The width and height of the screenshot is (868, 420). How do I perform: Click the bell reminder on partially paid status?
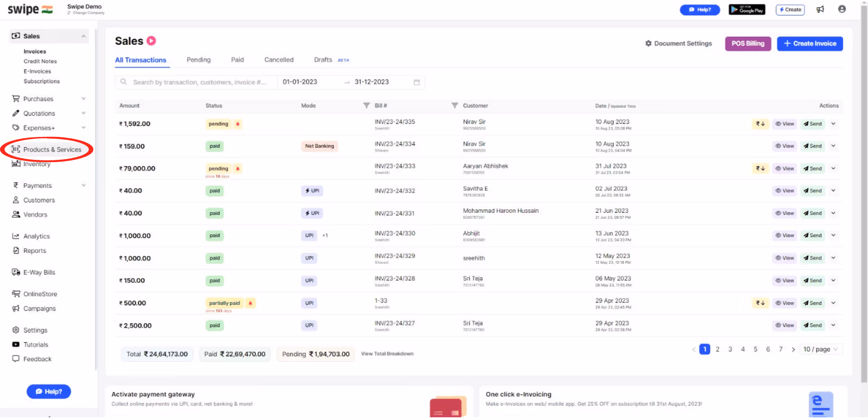pos(250,303)
